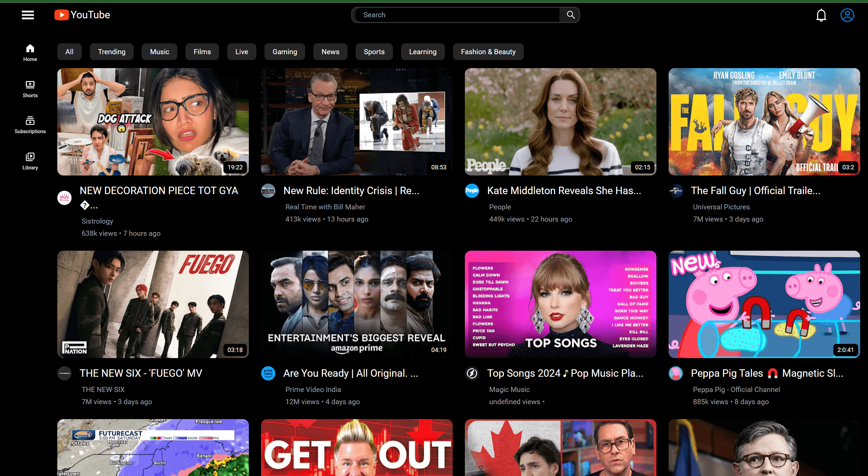This screenshot has height=476, width=868.
Task: Click the Prime Video India channel avatar
Action: point(268,373)
